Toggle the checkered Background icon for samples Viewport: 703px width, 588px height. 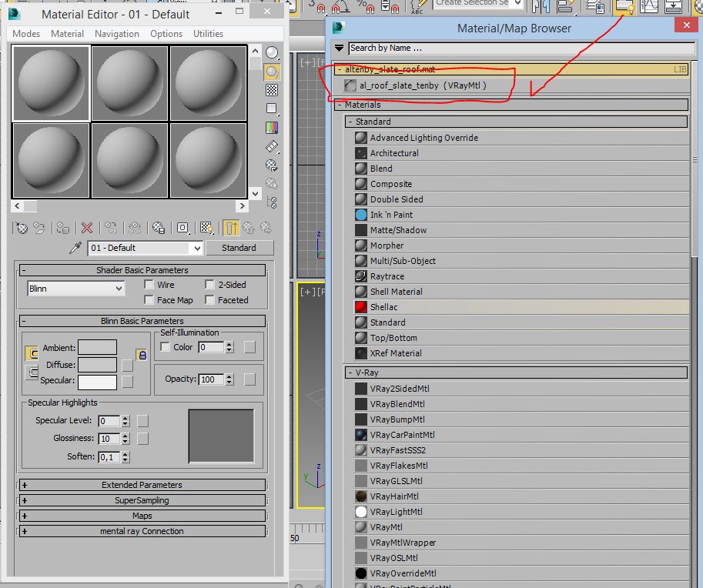click(272, 90)
